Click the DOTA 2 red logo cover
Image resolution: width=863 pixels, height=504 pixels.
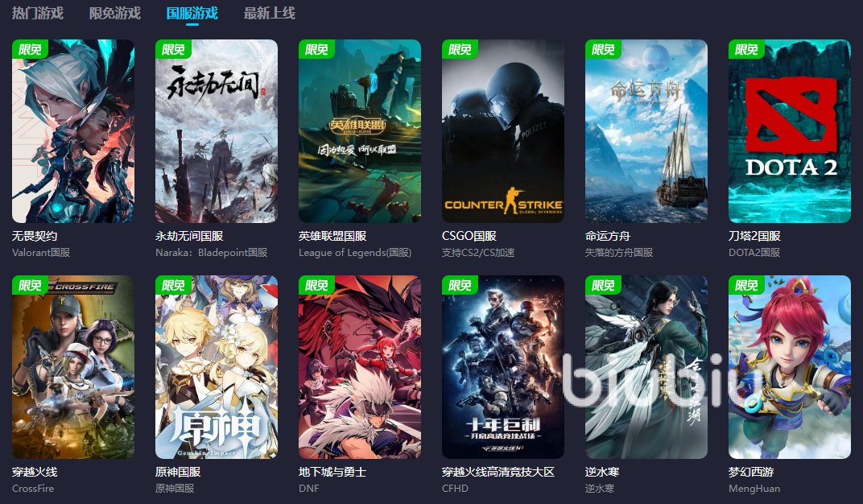point(790,131)
